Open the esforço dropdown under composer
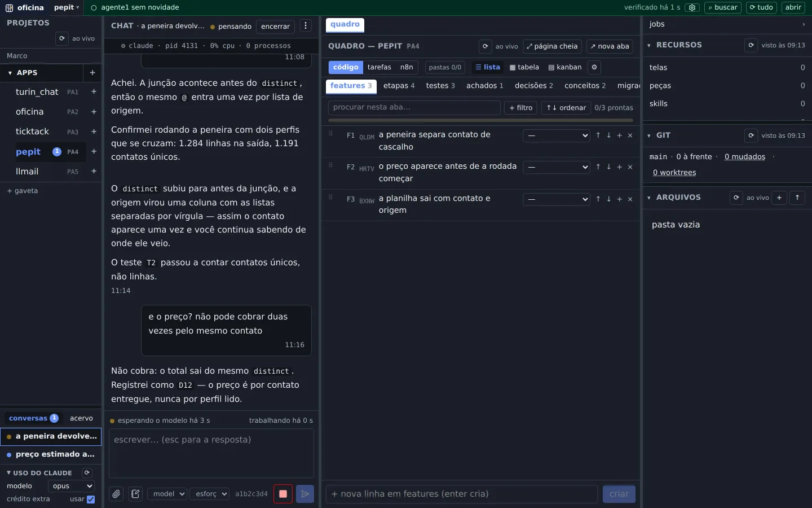The image size is (812, 508). pos(210,494)
